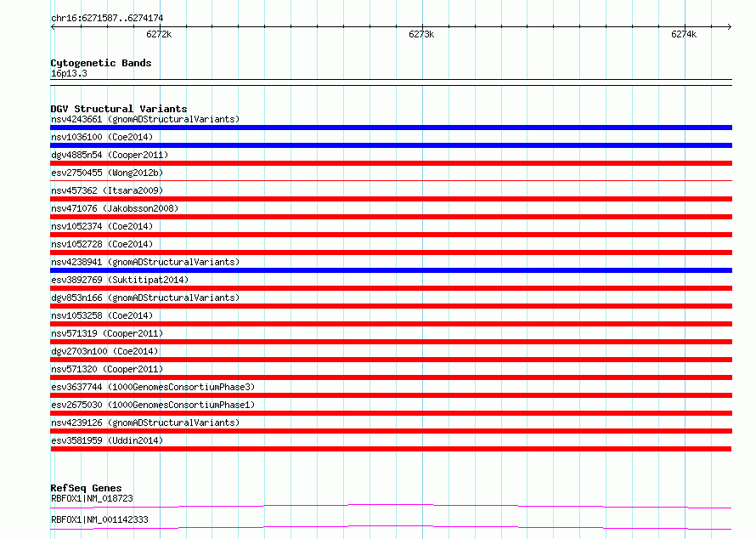The image size is (756, 539).
Task: Click RBFOX1|NM_001142333 gene label
Action: [x=99, y=519]
